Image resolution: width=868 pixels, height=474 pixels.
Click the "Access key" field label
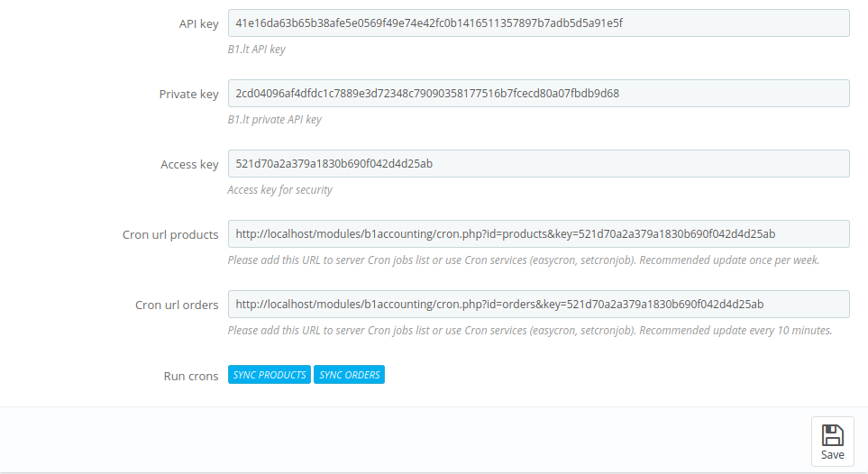click(x=189, y=165)
